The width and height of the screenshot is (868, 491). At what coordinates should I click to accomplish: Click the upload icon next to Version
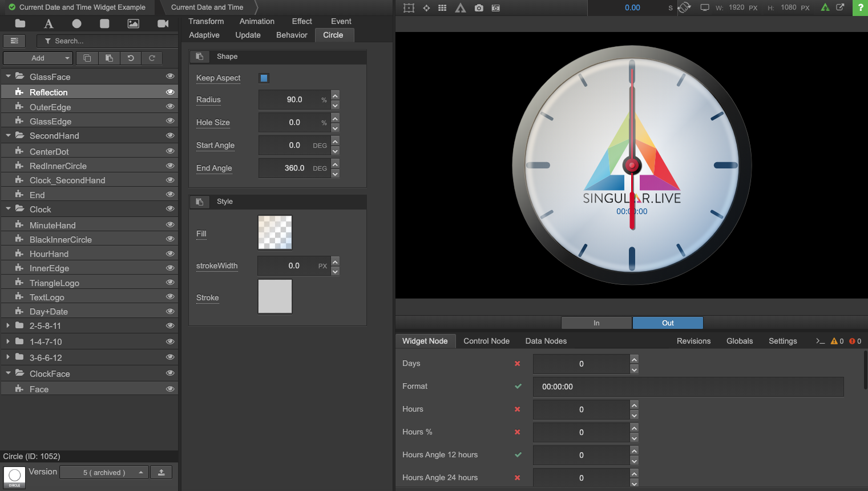coord(162,472)
